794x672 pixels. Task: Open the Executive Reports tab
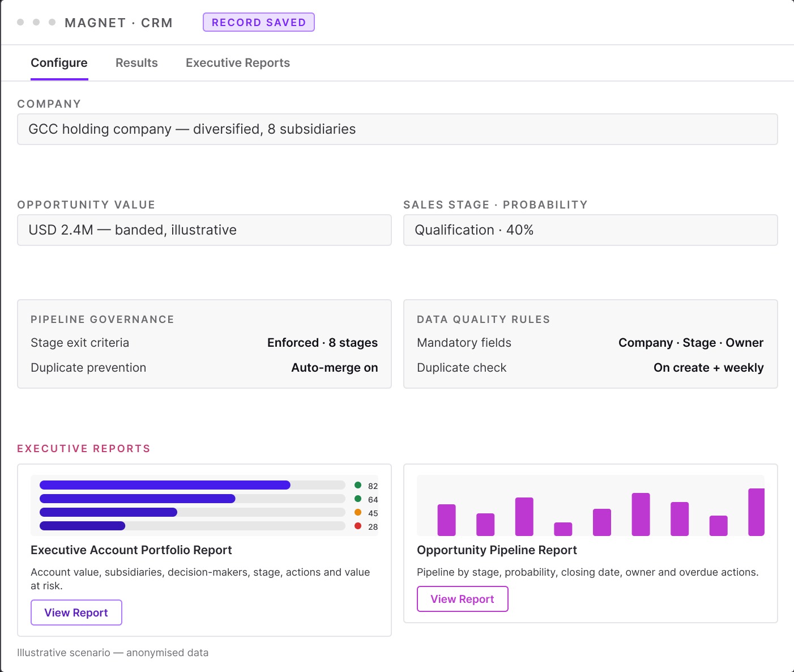238,63
